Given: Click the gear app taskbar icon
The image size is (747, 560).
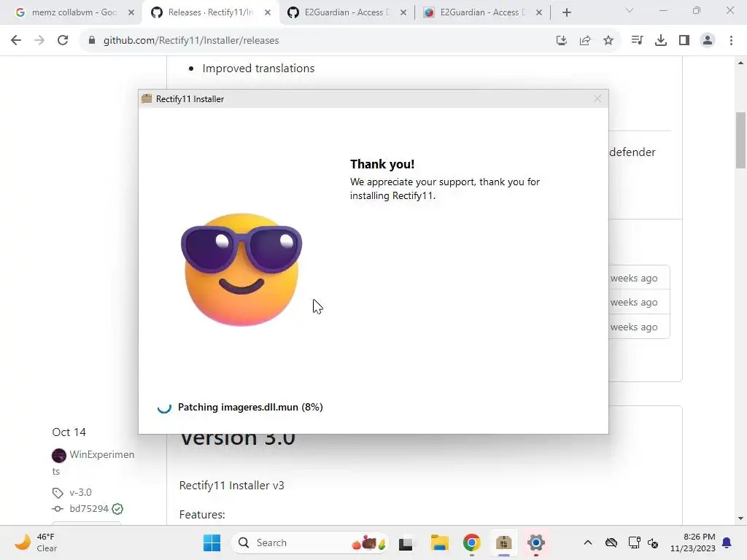Looking at the screenshot, I should point(536,542).
